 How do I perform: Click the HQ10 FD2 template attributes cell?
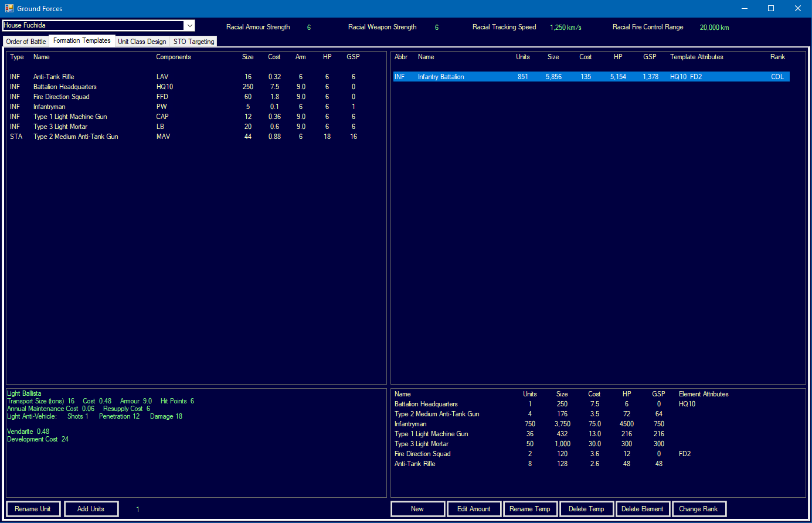click(686, 77)
